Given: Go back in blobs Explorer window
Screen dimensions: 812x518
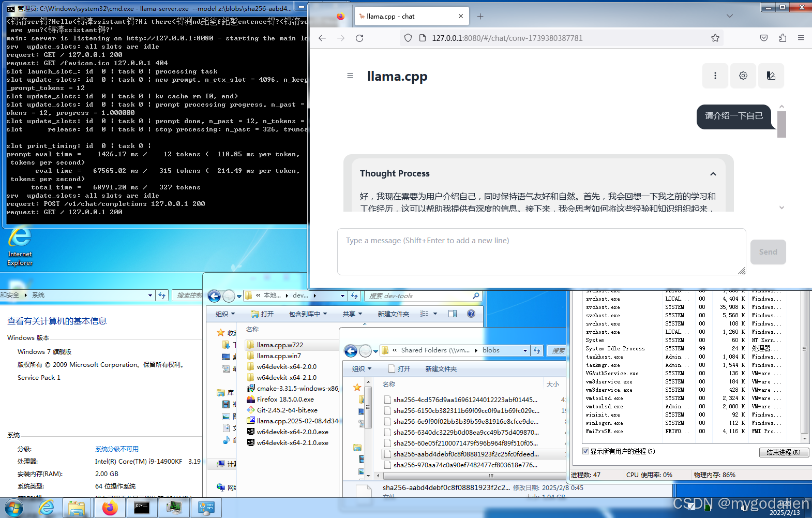Looking at the screenshot, I should point(351,351).
